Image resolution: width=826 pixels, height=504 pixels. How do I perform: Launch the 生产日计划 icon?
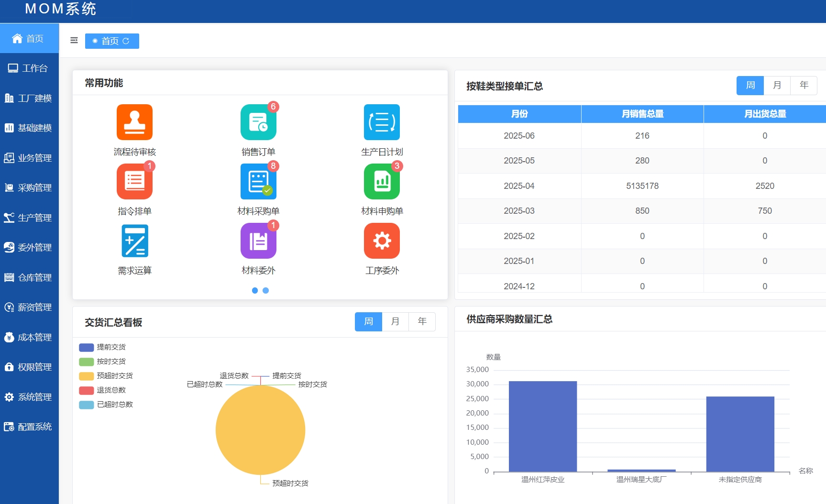pyautogui.click(x=382, y=122)
